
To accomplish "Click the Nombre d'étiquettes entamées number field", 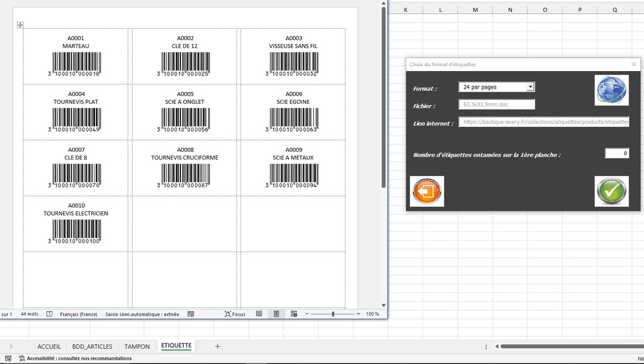I will (x=617, y=153).
